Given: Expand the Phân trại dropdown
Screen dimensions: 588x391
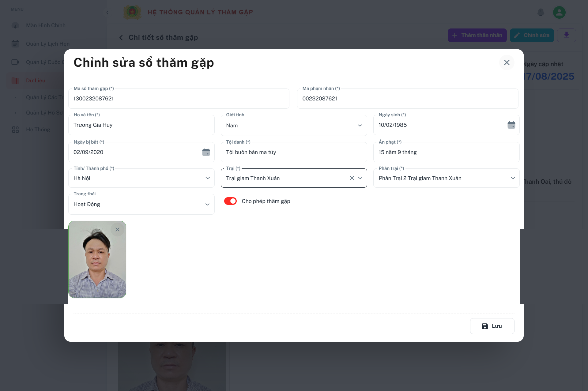Looking at the screenshot, I should point(446,178).
